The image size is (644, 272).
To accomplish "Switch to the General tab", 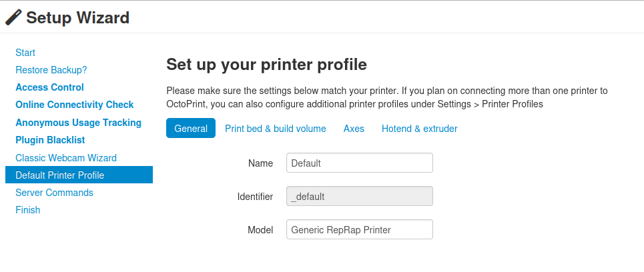I will coord(191,129).
